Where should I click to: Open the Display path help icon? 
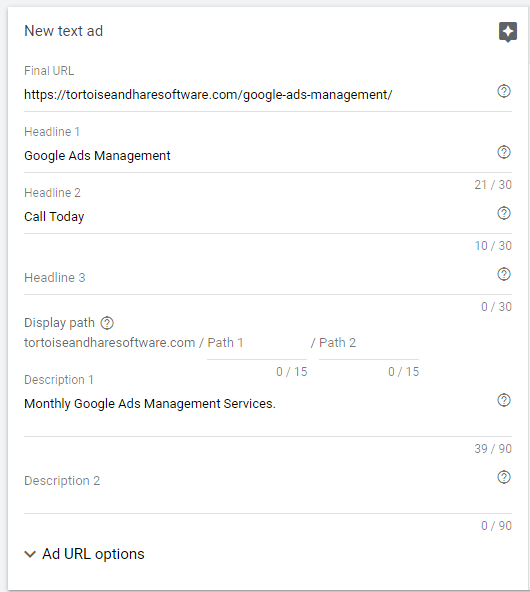coord(107,323)
